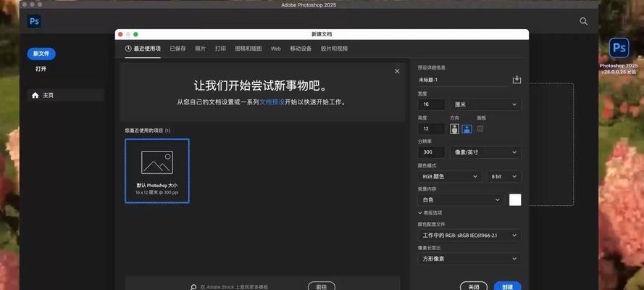Open Photoshop 2025 installer desktop icon
Screen dimensions: 644x290
coord(619,48)
